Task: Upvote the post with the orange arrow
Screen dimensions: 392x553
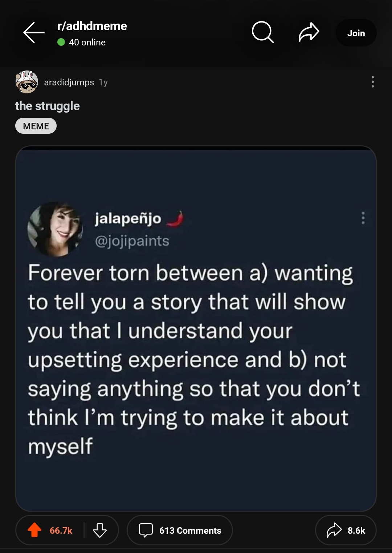Action: [x=35, y=530]
